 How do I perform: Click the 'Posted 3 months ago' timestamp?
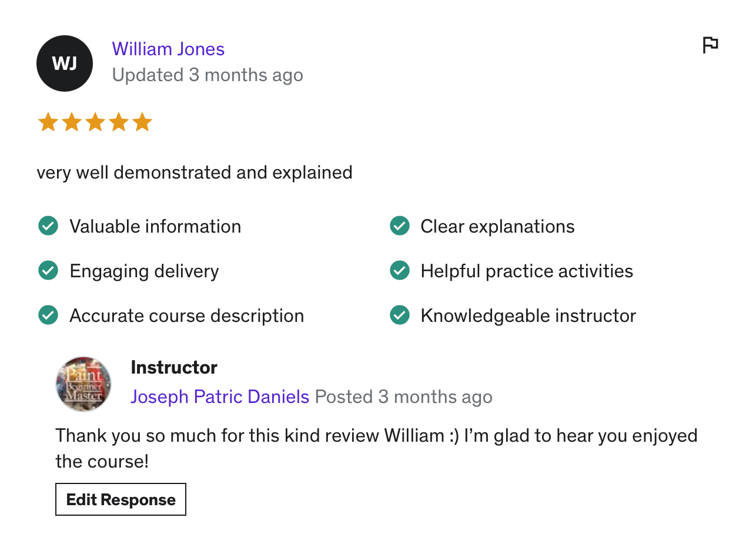pyautogui.click(x=403, y=397)
